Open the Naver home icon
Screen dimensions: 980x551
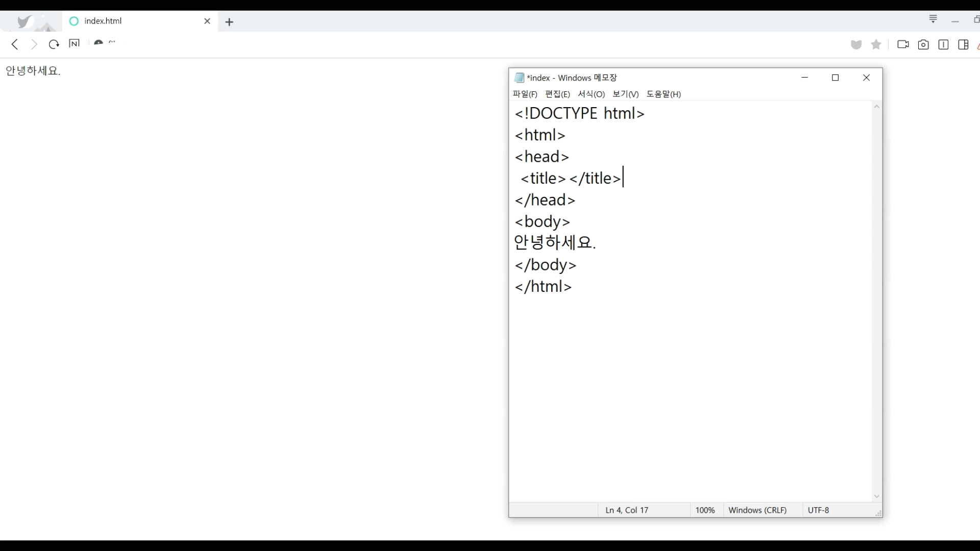coord(74,44)
